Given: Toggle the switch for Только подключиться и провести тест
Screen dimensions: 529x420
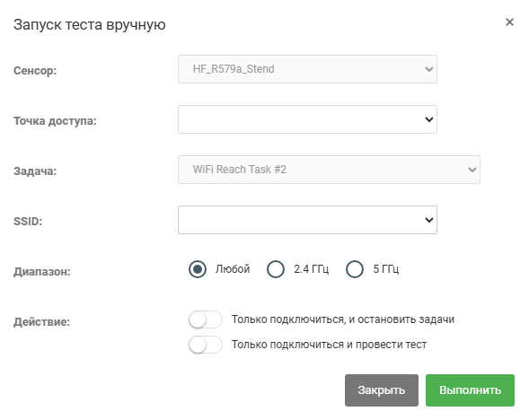Looking at the screenshot, I should tap(205, 345).
